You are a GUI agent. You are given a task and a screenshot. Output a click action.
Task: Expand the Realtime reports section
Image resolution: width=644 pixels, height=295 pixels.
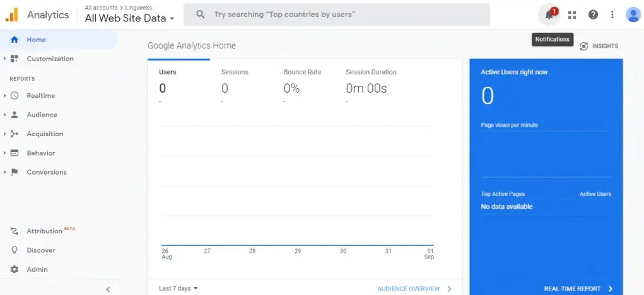[x=40, y=96]
